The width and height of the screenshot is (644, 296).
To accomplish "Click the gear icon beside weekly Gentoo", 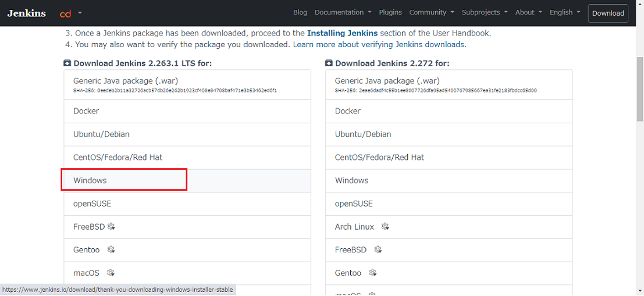I will coord(373,273).
